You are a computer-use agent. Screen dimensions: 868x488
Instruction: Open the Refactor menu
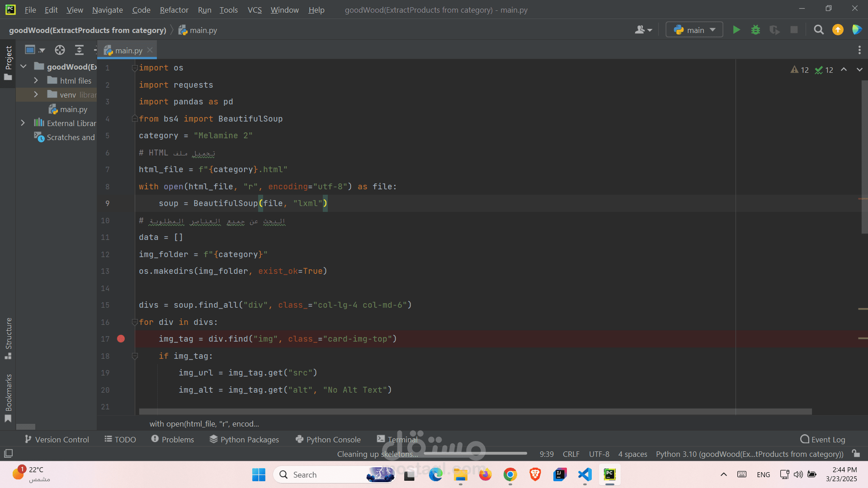(x=174, y=10)
